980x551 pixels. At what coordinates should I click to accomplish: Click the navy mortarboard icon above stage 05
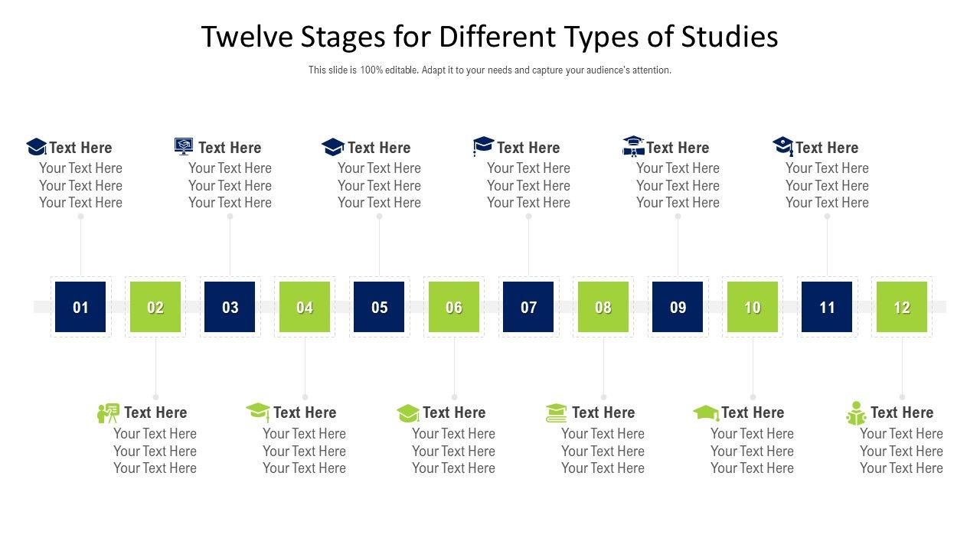(332, 146)
